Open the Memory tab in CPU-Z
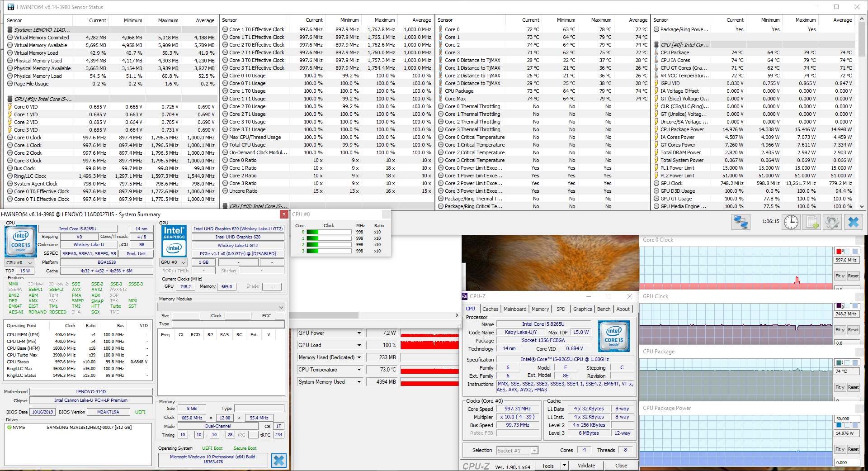Screen dimensions: 868x471 540,309
